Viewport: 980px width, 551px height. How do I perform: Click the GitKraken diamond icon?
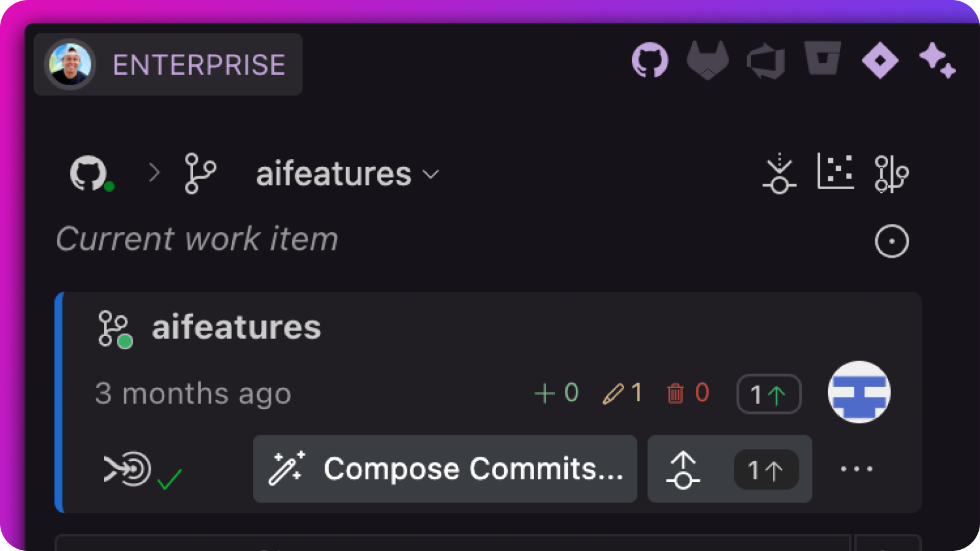[880, 61]
